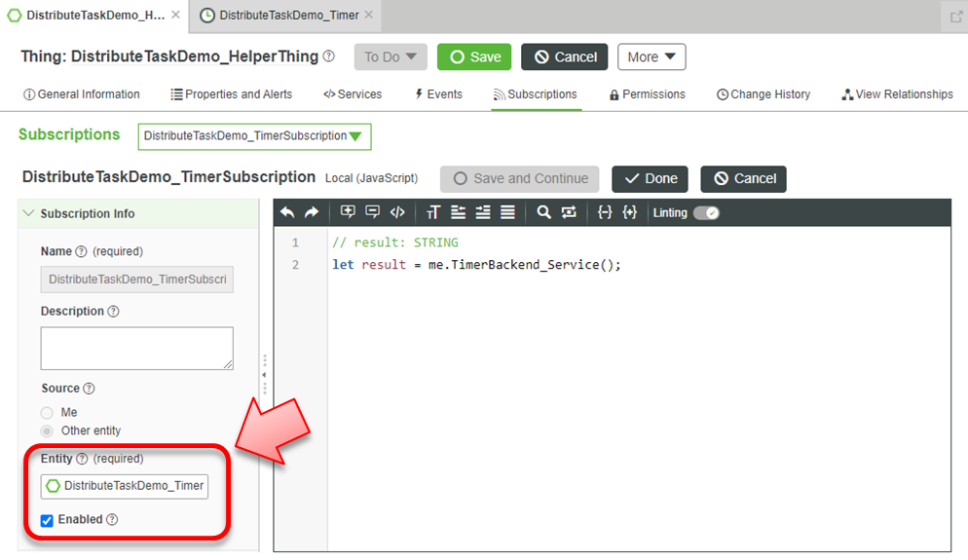
Task: Open the View Relationships tab
Action: [x=897, y=94]
